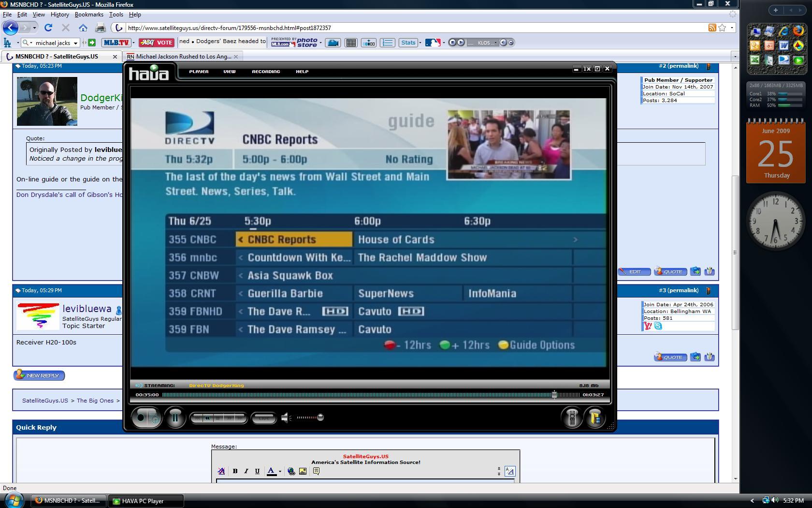Toggle underline in quick reply editor

tap(257, 471)
